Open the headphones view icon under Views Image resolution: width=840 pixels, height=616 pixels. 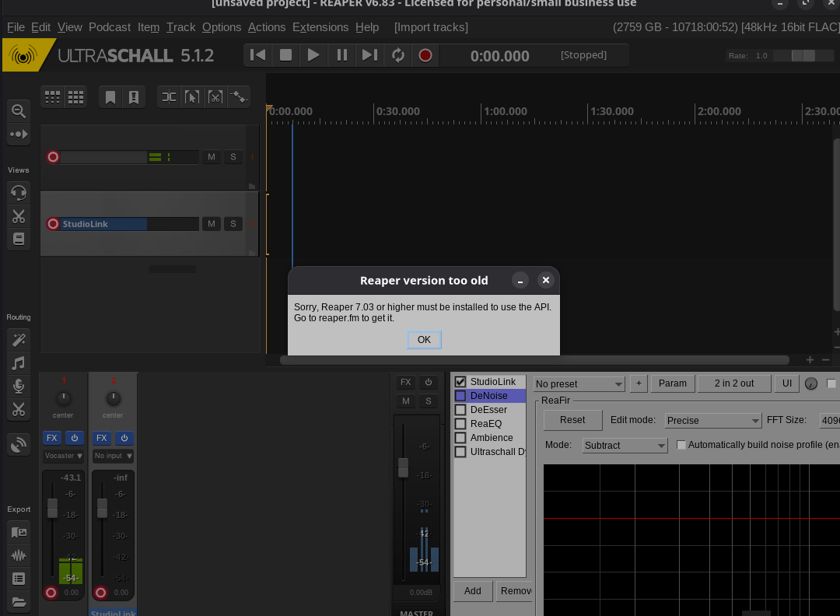[19, 192]
